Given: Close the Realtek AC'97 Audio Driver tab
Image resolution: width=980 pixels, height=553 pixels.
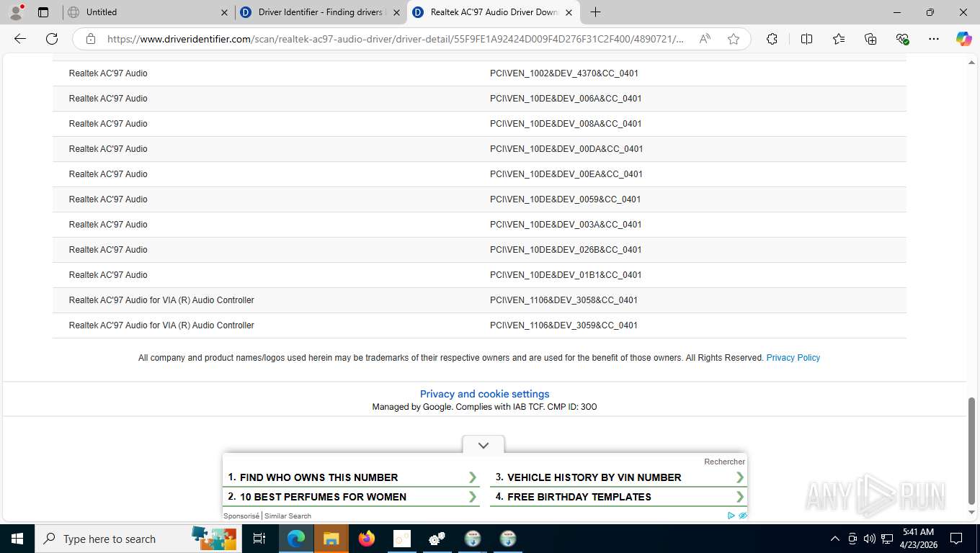Looking at the screenshot, I should point(569,12).
